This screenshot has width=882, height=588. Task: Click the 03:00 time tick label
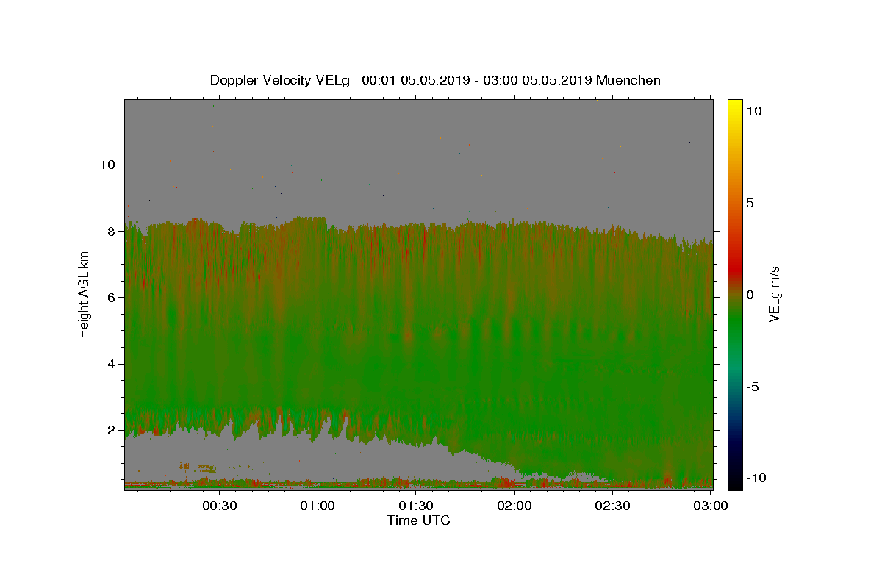711,506
